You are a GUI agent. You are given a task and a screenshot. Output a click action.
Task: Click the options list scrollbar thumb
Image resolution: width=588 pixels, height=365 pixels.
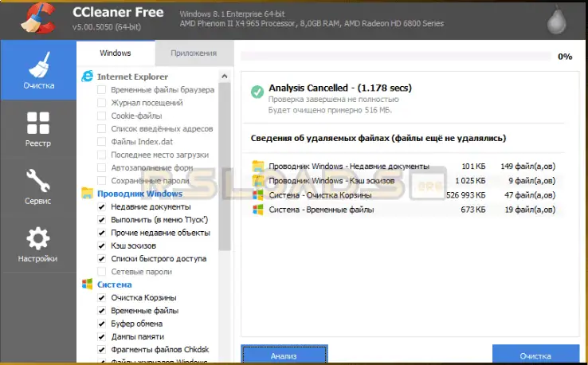point(224,167)
